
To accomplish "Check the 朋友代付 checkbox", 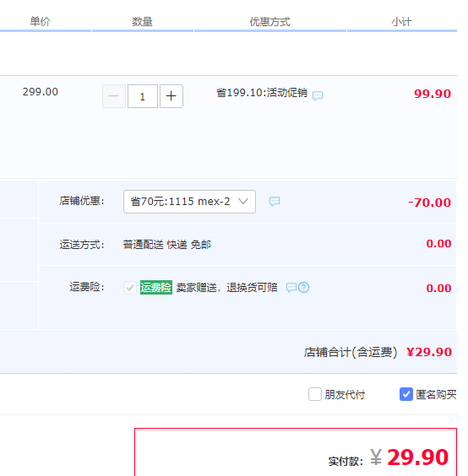I will click(315, 394).
